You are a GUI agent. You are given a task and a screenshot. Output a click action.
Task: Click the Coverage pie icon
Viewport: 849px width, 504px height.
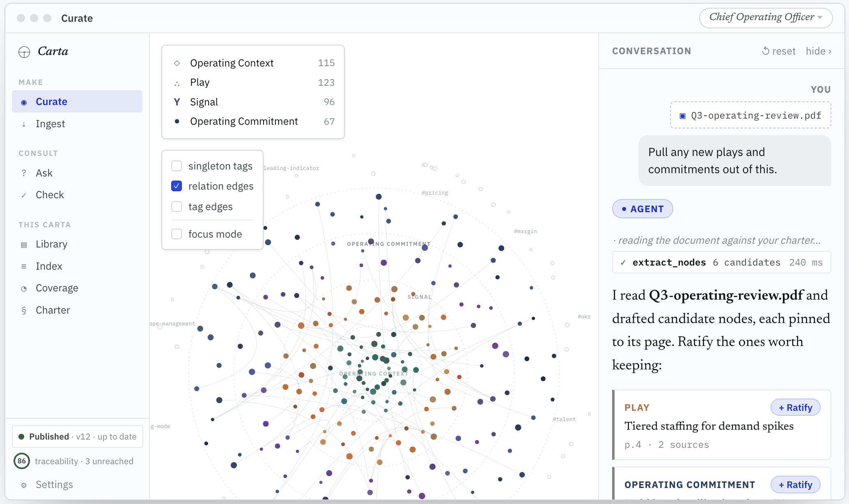tap(24, 289)
